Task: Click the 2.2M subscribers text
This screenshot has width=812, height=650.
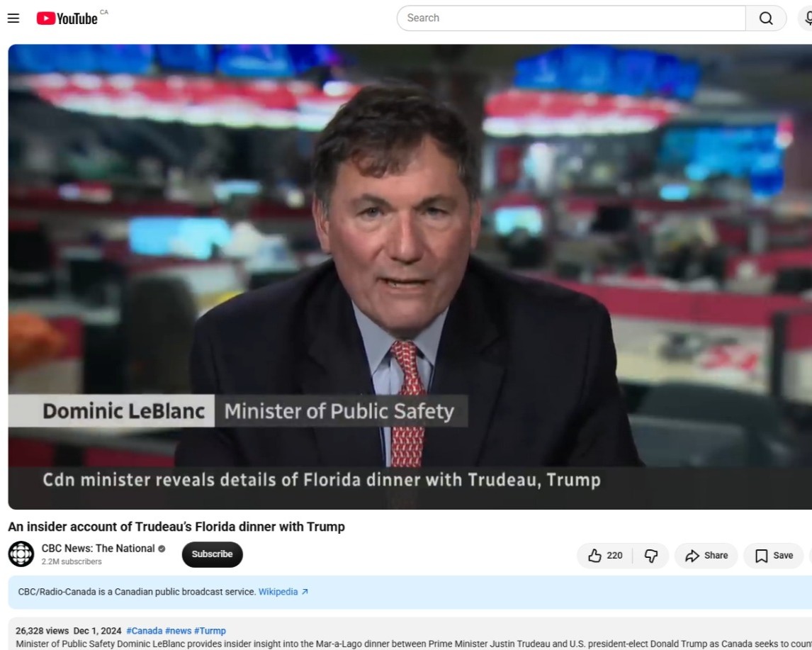Action: click(72, 561)
